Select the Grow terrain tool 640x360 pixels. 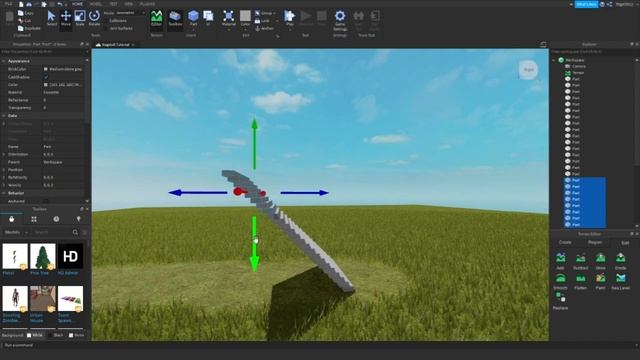tap(600, 261)
